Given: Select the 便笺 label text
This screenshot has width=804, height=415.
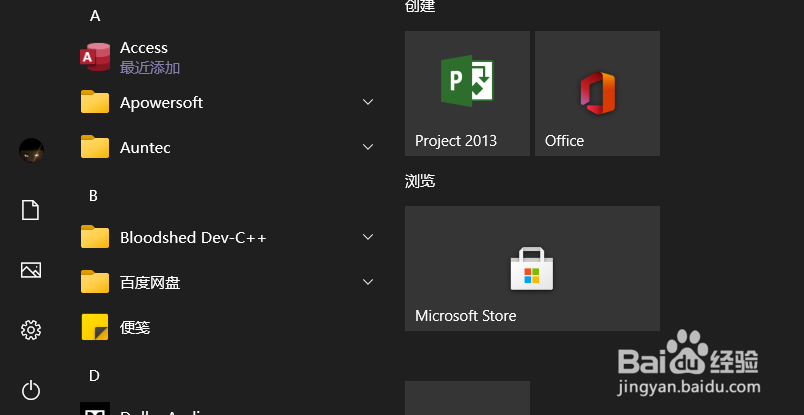Looking at the screenshot, I should point(135,327).
